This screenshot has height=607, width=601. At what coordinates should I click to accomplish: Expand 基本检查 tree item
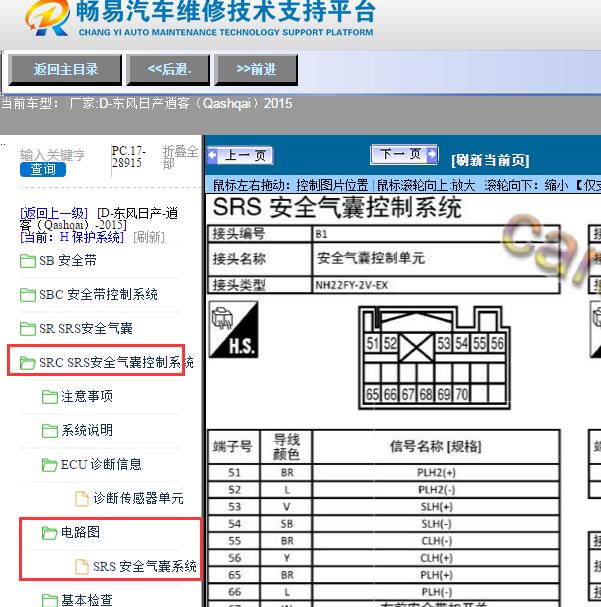coord(87,600)
